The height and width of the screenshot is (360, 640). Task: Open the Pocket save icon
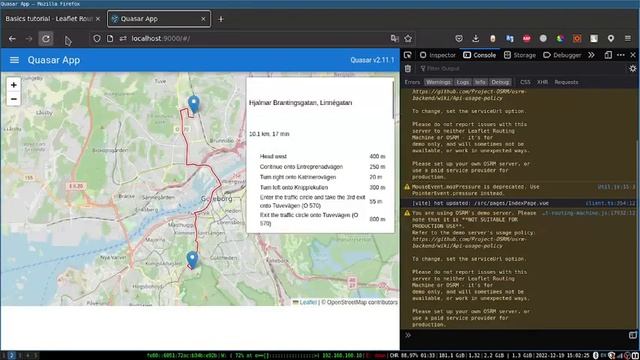[459, 38]
